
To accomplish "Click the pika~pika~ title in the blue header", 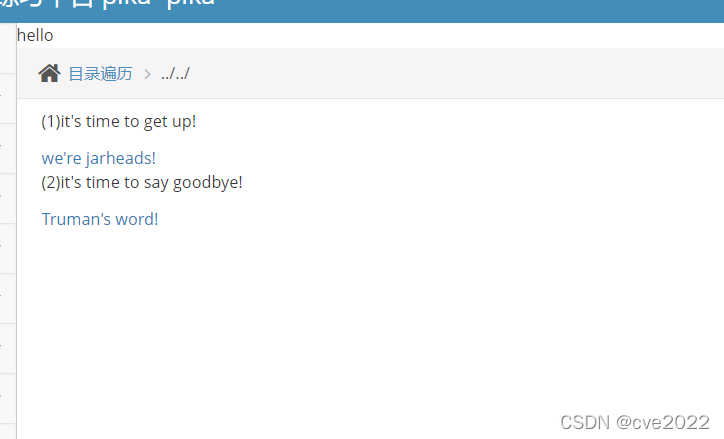I will coord(158,2).
